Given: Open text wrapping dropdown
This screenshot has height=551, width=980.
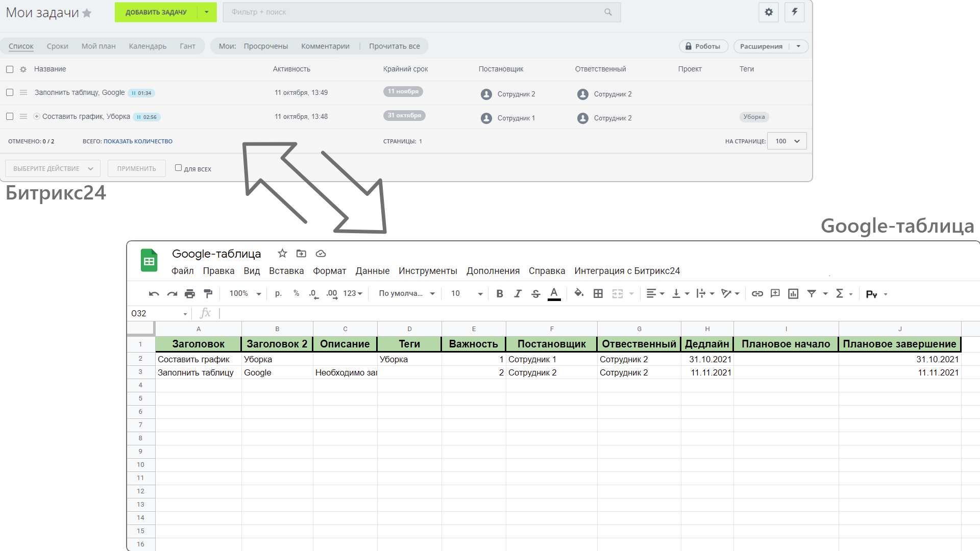Looking at the screenshot, I should tap(705, 294).
